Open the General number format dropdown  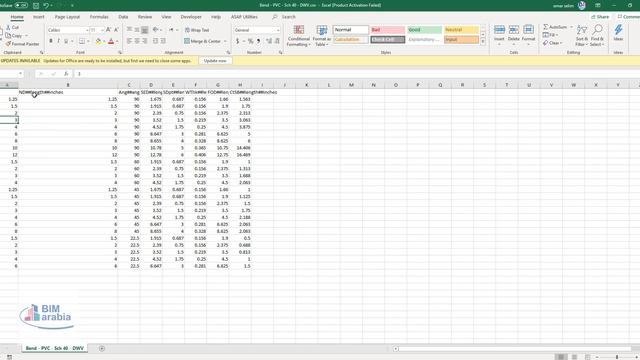pyautogui.click(x=278, y=30)
